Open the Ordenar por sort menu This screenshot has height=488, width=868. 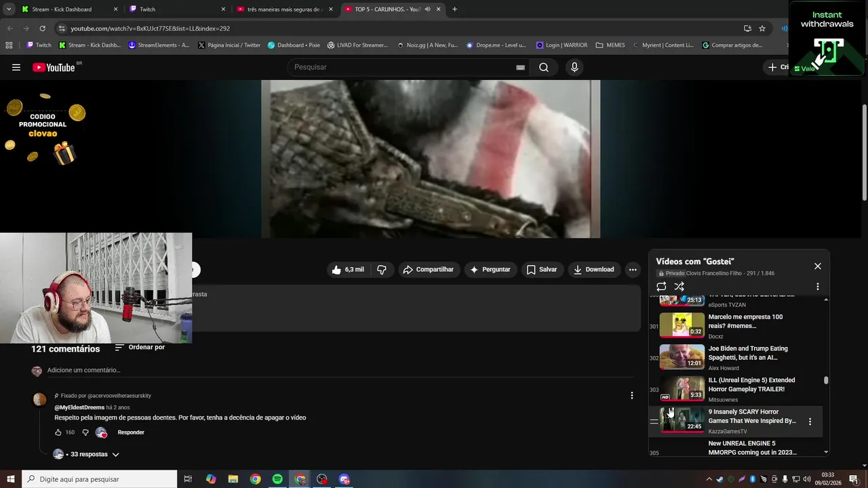140,348
